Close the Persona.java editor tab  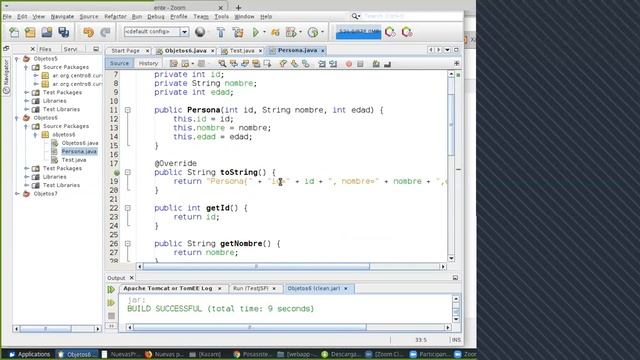[322, 51]
